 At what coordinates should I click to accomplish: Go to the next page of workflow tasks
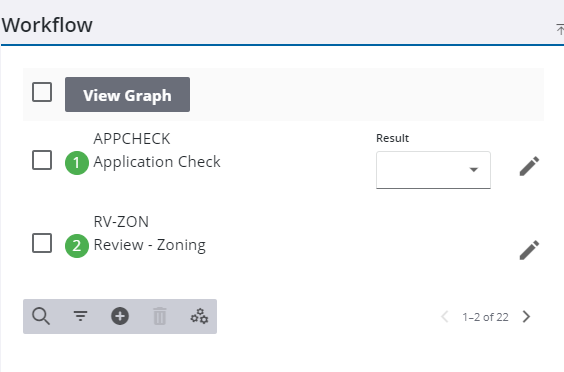[x=526, y=317]
